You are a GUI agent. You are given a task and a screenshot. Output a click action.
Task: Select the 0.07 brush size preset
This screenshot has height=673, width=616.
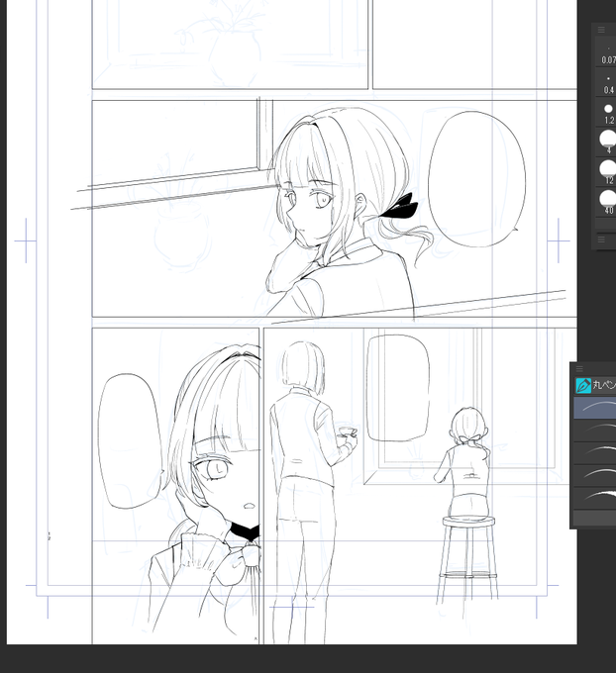[606, 51]
